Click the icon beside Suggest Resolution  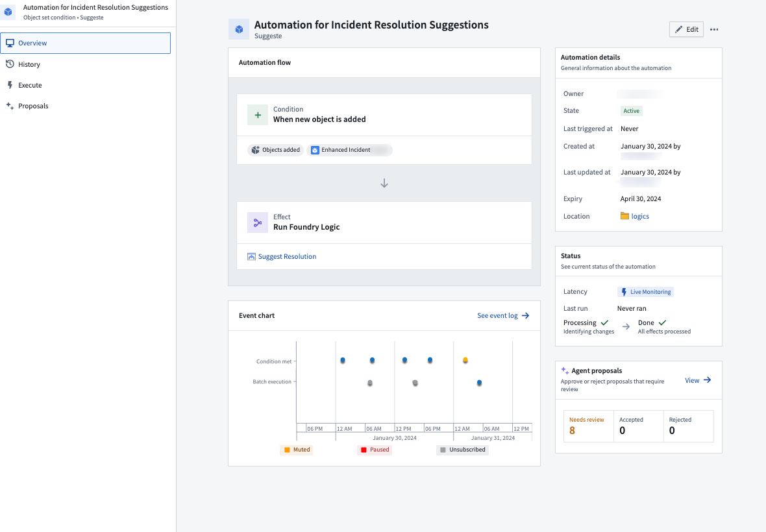[251, 257]
